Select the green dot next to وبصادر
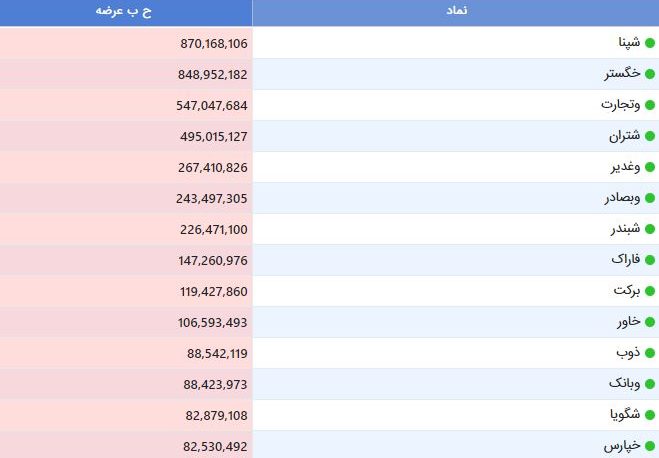659x458 pixels. [x=650, y=198]
